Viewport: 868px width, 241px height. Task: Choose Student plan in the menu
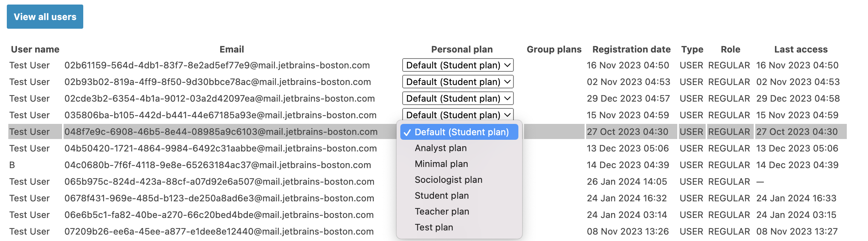pos(442,196)
